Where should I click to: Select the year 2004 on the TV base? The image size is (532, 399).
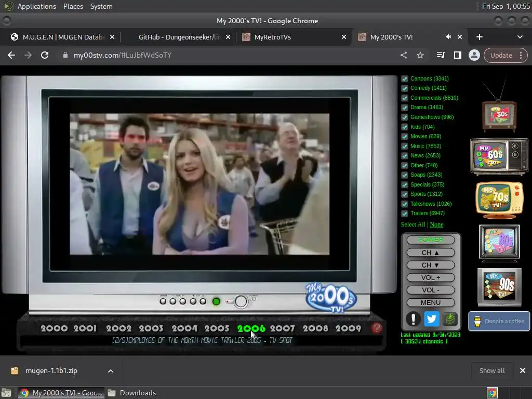pyautogui.click(x=184, y=328)
